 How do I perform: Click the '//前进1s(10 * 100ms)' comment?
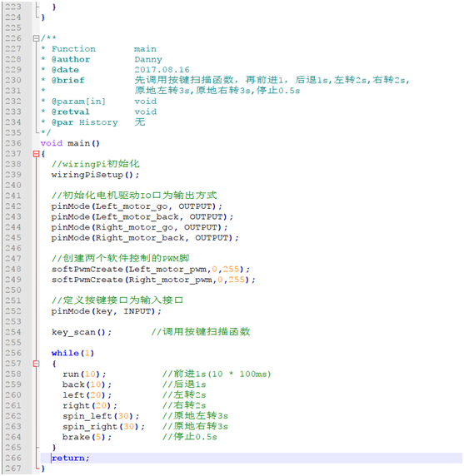click(217, 374)
